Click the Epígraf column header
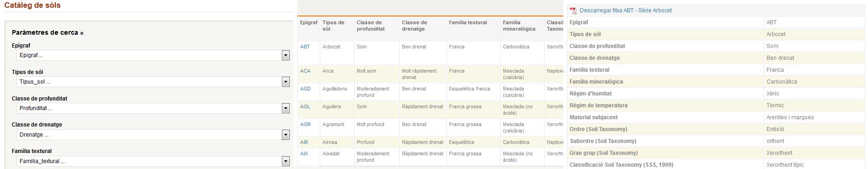The height and width of the screenshot is (169, 868). click(x=309, y=22)
